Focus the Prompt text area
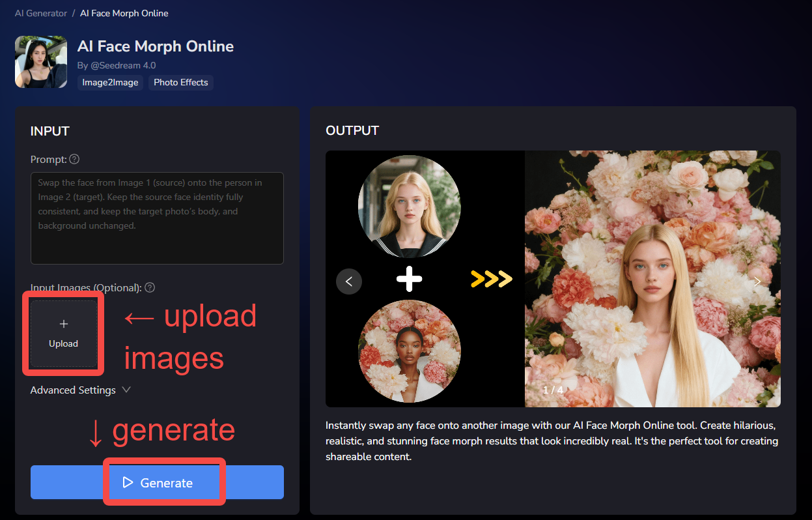Image resolution: width=812 pixels, height=520 pixels. pos(157,218)
